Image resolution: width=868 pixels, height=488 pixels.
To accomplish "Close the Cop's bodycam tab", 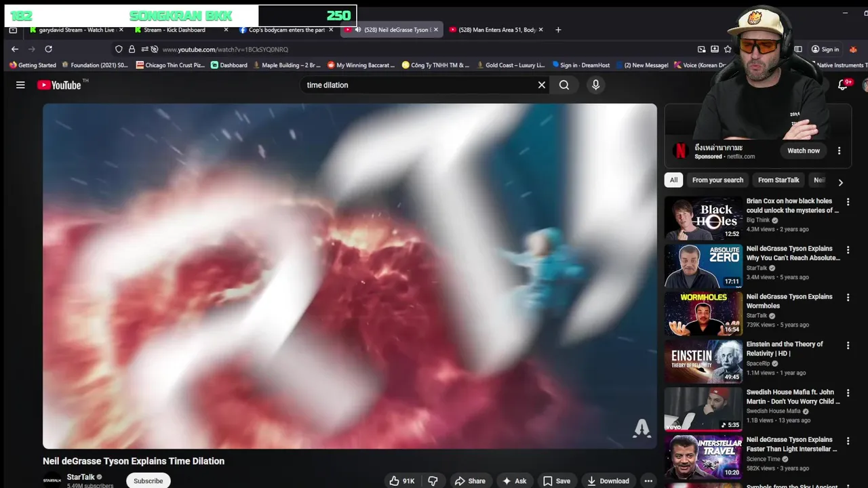I will [331, 30].
